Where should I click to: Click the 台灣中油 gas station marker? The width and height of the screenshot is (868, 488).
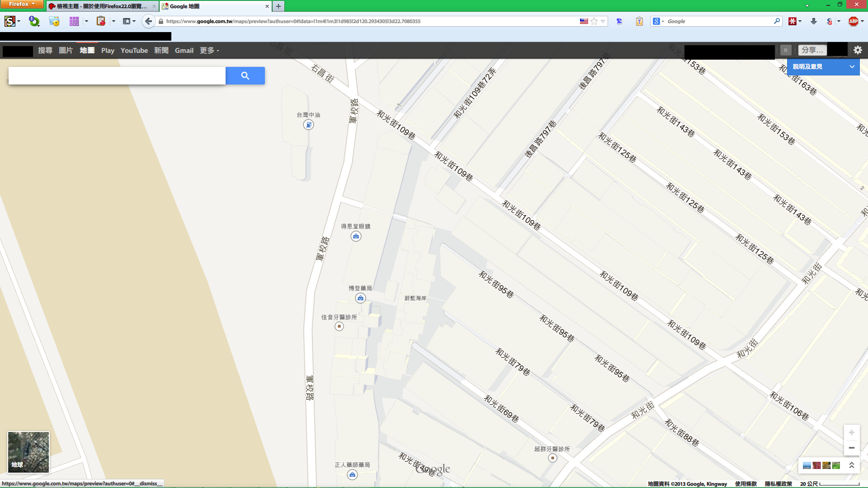[x=308, y=125]
